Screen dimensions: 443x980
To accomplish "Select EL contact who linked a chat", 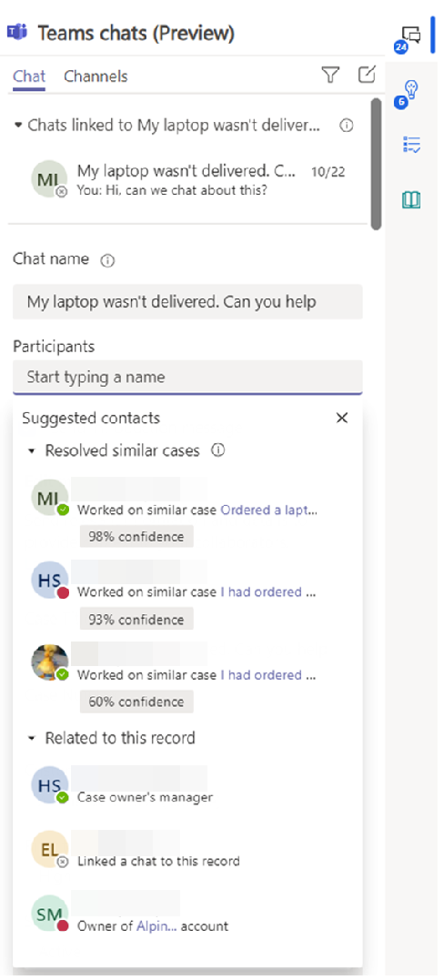I will point(187,849).
